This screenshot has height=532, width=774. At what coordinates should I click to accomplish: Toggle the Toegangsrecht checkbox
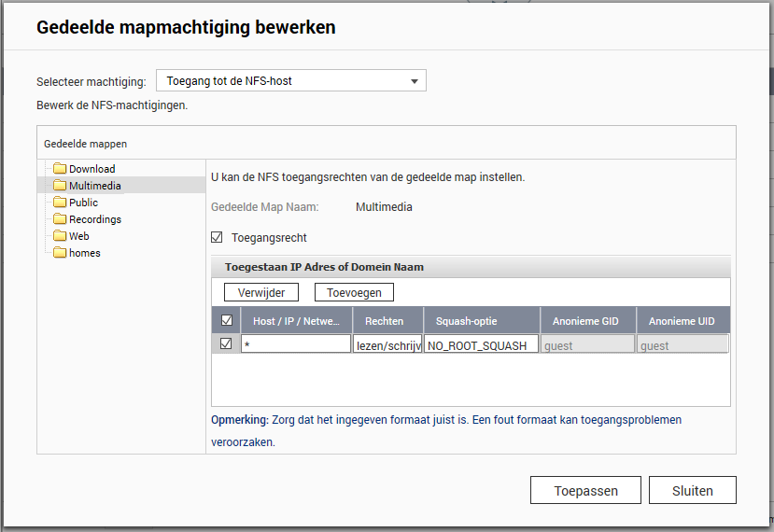point(217,237)
